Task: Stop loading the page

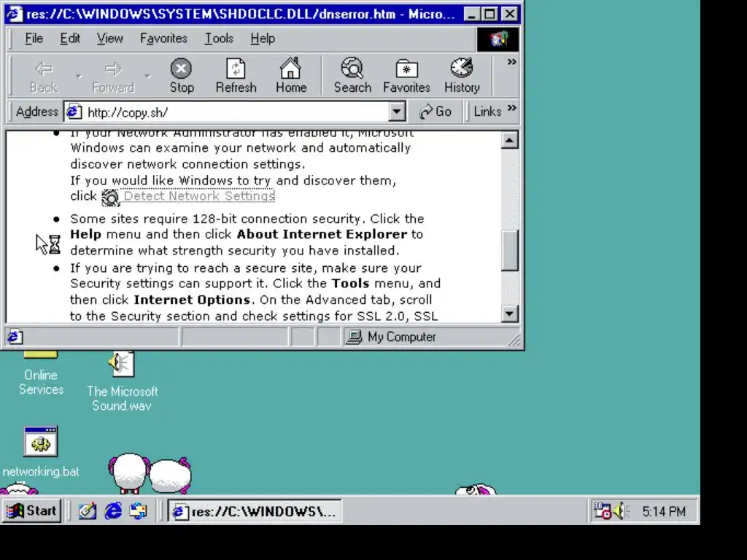Action: 182,76
